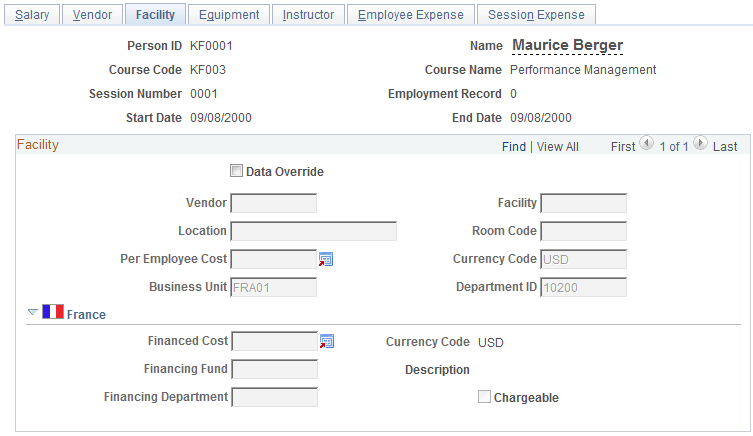
Task: Open calculator icon beside Financed Cost
Action: coord(326,341)
